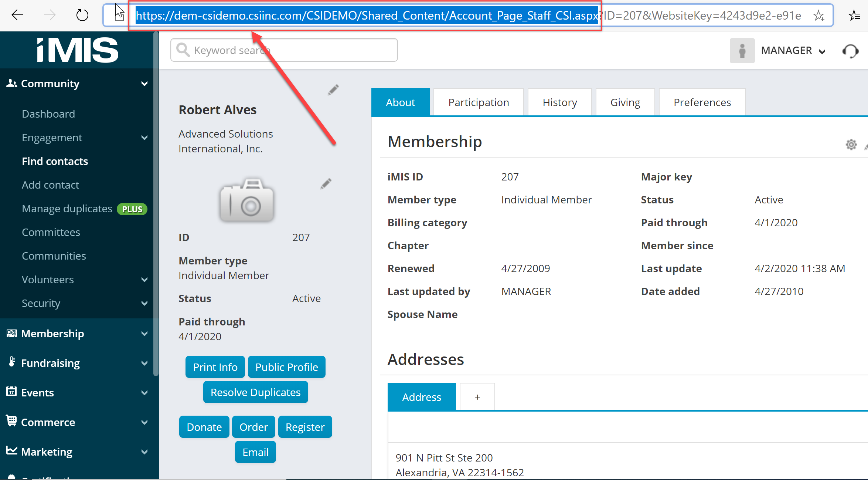Bookmark the page via address bar star

click(819, 15)
